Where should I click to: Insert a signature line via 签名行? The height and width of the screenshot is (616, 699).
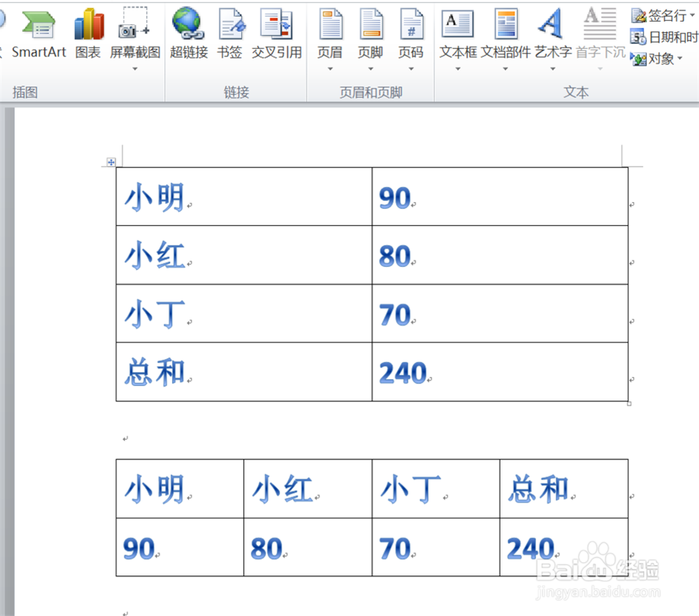click(x=661, y=15)
